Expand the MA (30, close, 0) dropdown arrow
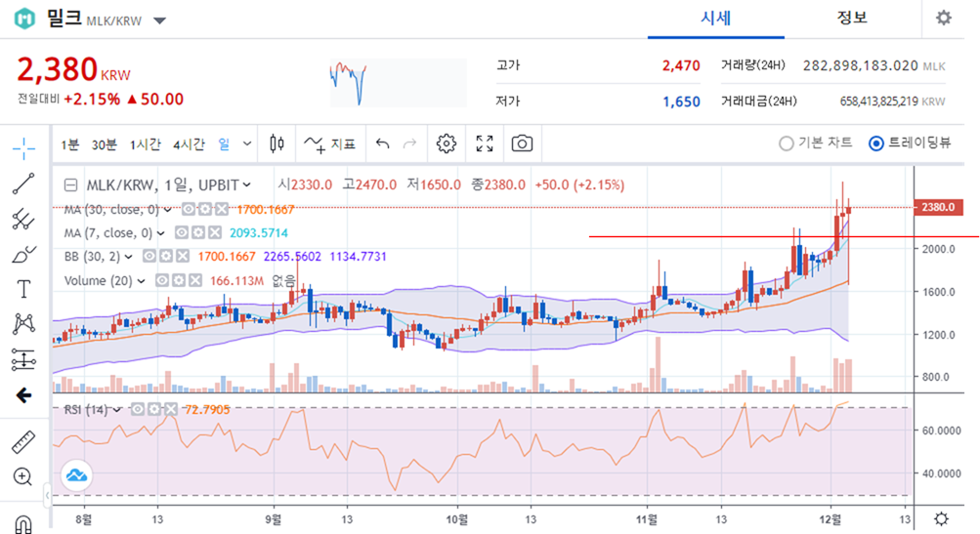 pyautogui.click(x=167, y=210)
